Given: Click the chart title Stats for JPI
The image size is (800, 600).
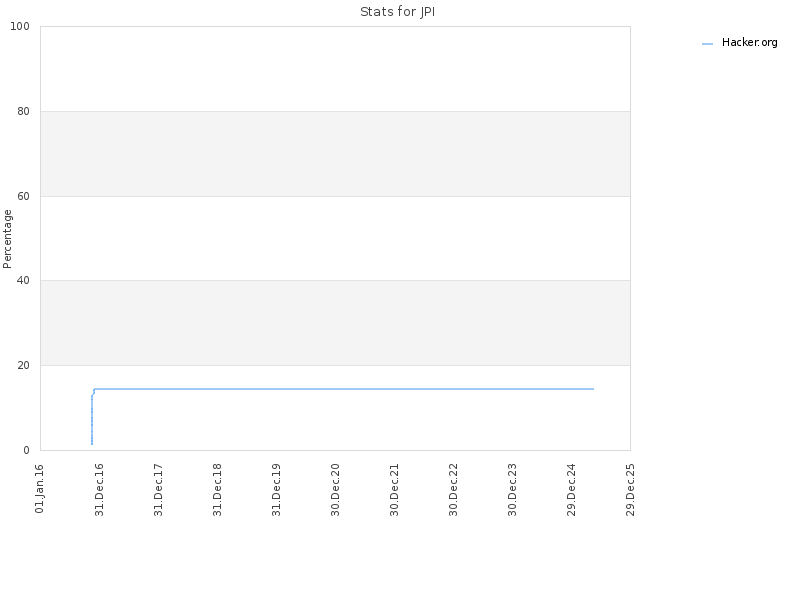Looking at the screenshot, I should pyautogui.click(x=397, y=12).
